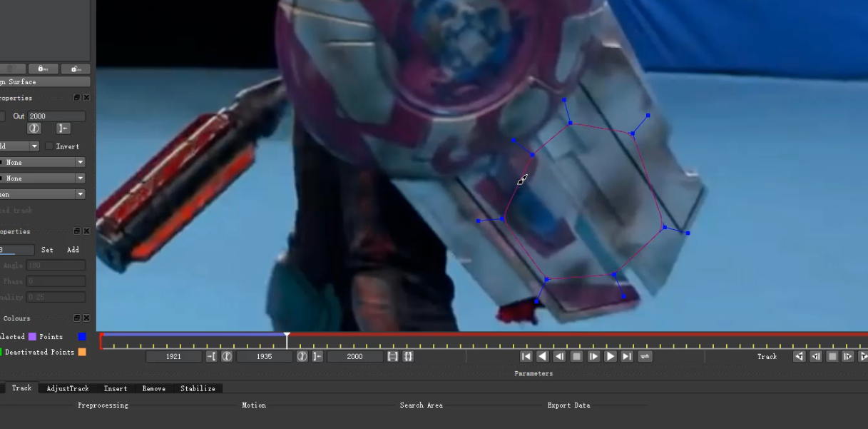868x429 pixels.
Task: Float the layer properties panel
Action: pos(77,98)
